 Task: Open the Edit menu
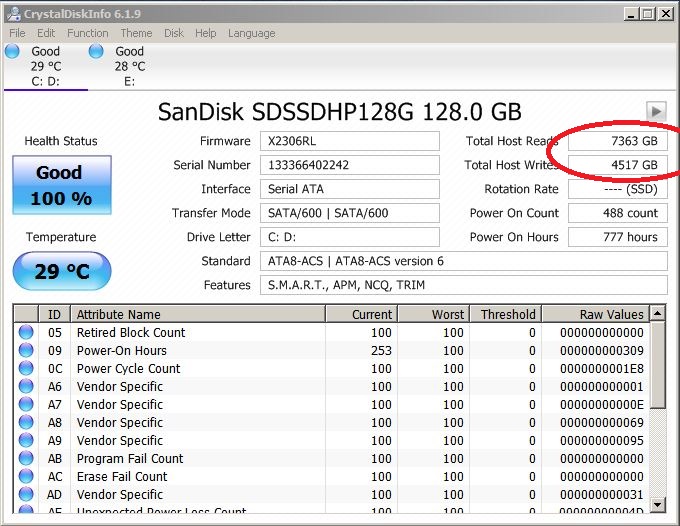point(46,33)
